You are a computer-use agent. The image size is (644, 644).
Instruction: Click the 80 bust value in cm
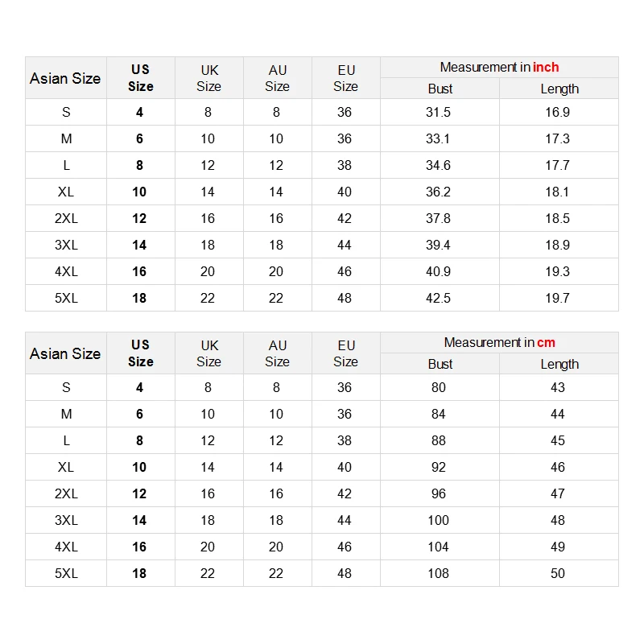tap(438, 387)
